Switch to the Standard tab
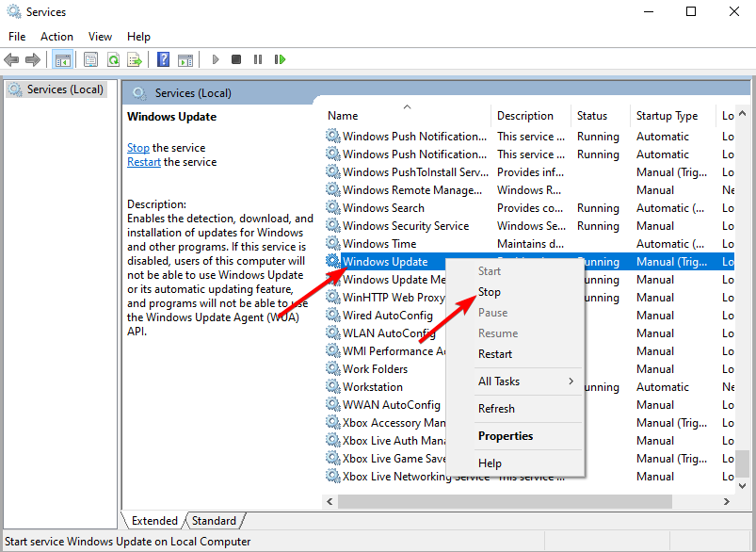 click(x=214, y=521)
